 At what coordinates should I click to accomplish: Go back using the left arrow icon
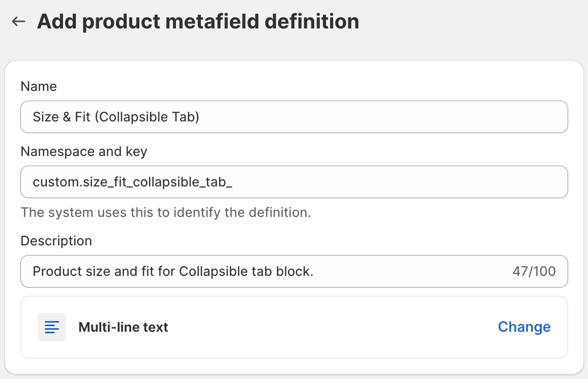19,21
